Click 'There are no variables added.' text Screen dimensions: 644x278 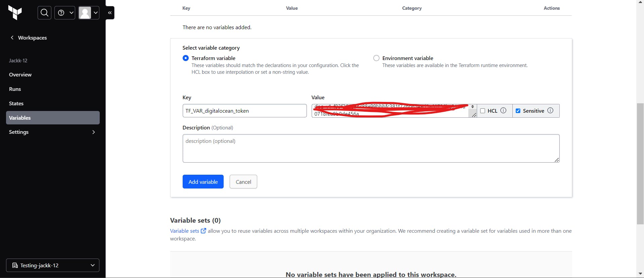click(217, 27)
